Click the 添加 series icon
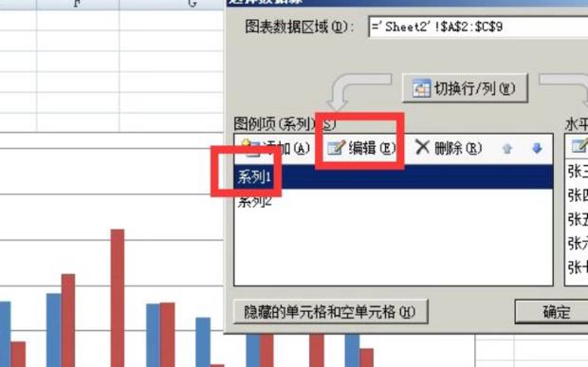Image resolution: width=588 pixels, height=367 pixels. pyautogui.click(x=250, y=147)
